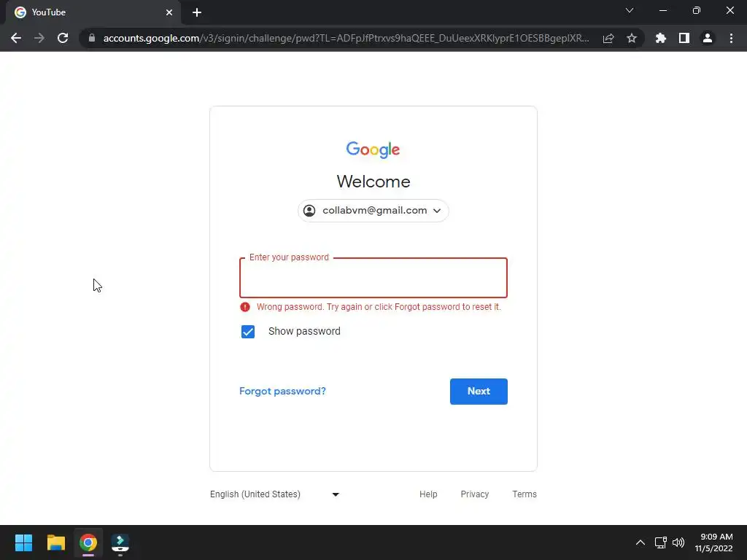The height and width of the screenshot is (560, 747).
Task: Click the red wrong password error icon
Action: (245, 307)
